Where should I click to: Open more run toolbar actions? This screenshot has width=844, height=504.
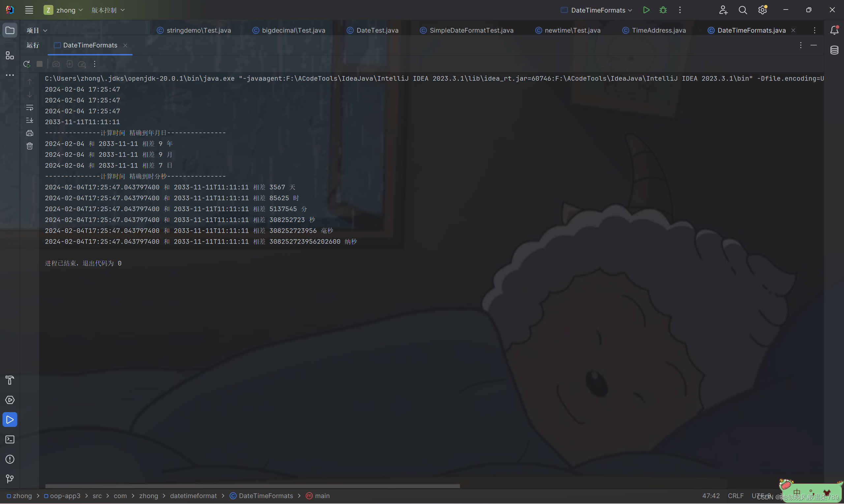tap(95, 64)
